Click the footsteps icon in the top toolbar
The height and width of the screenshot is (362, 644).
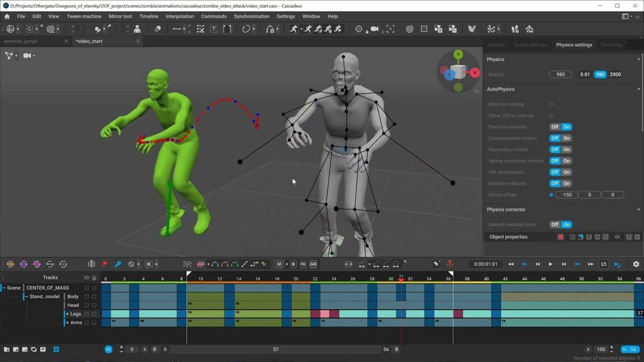point(515,29)
